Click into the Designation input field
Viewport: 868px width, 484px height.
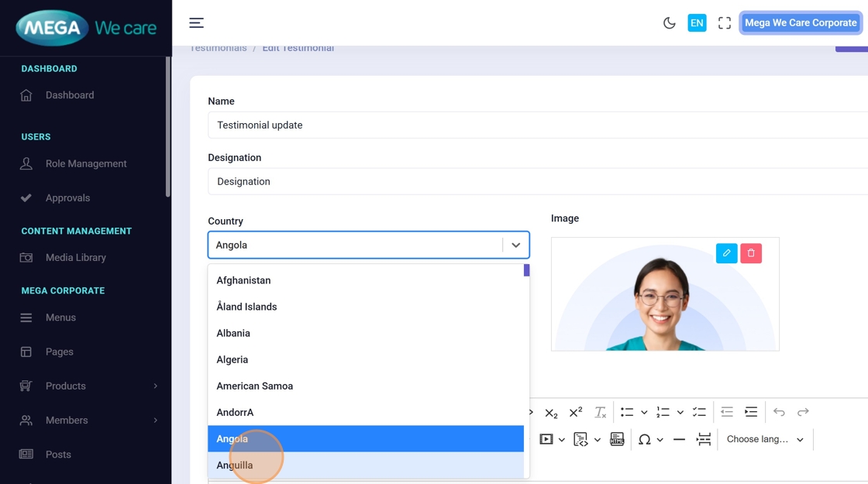(535, 181)
